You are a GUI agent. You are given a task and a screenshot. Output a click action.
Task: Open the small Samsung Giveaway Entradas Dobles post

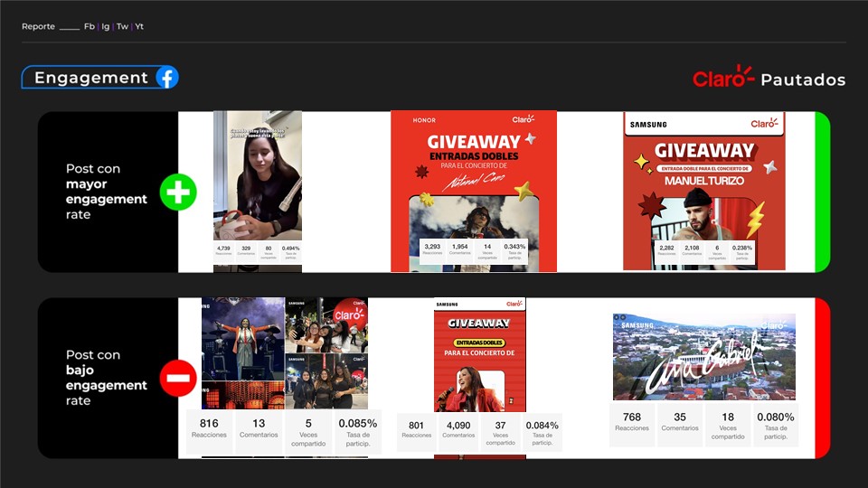(480, 354)
